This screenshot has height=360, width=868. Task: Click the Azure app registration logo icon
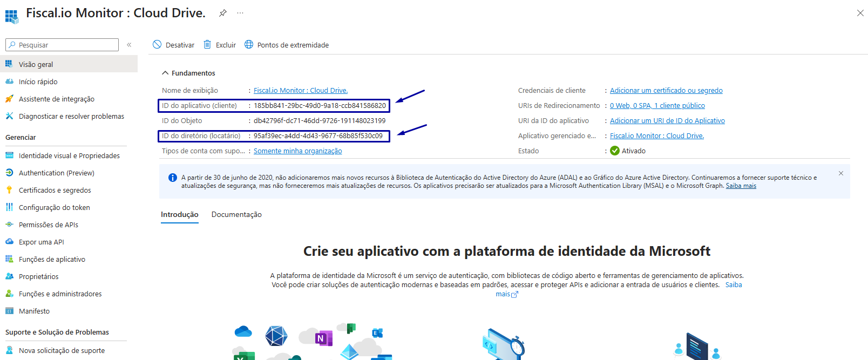[11, 16]
